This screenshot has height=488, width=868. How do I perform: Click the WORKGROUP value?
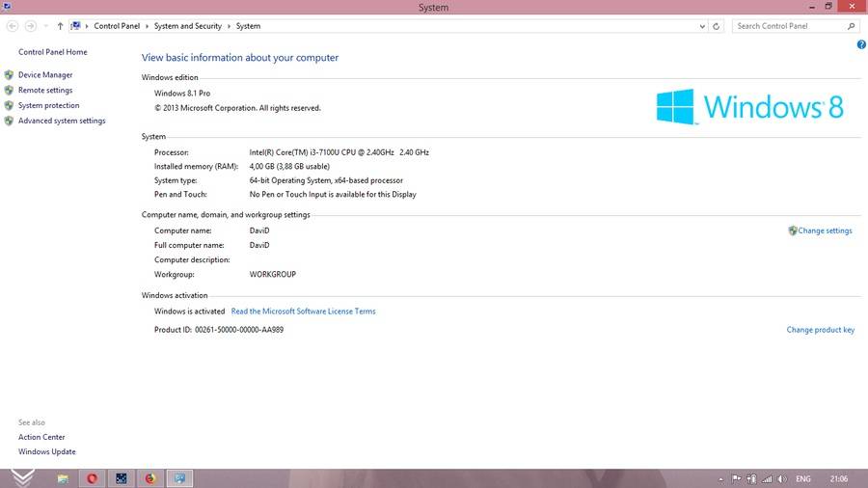click(272, 275)
